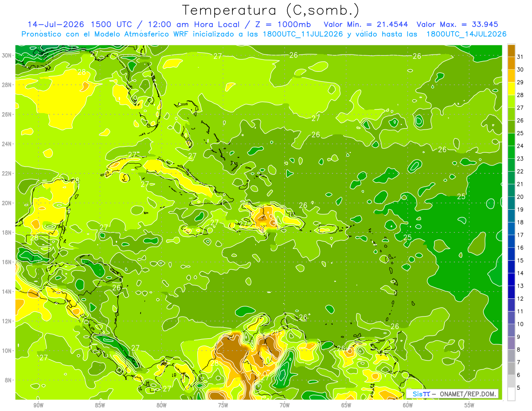This screenshot has width=532, height=411.
Task: Click the 'Temperatura (C,somb.)' title
Action: click(271, 10)
